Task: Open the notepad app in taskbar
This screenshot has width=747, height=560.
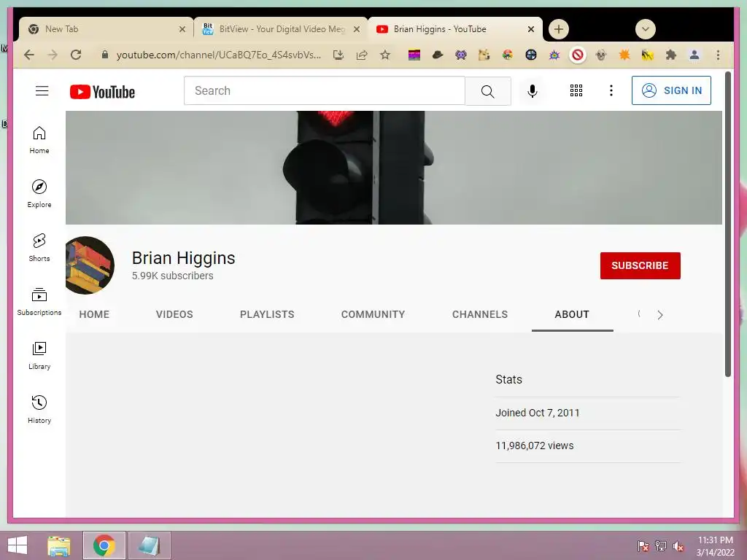Action: tap(149, 545)
